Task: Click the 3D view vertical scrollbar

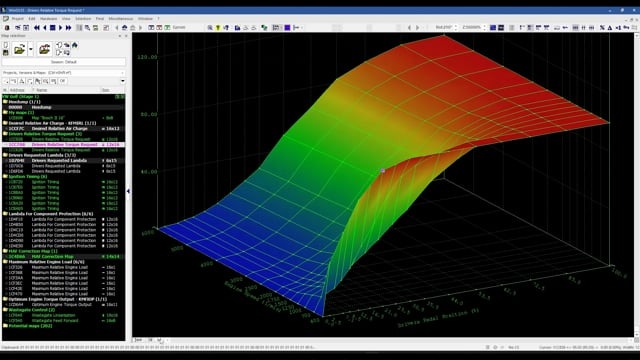Action: 636,186
